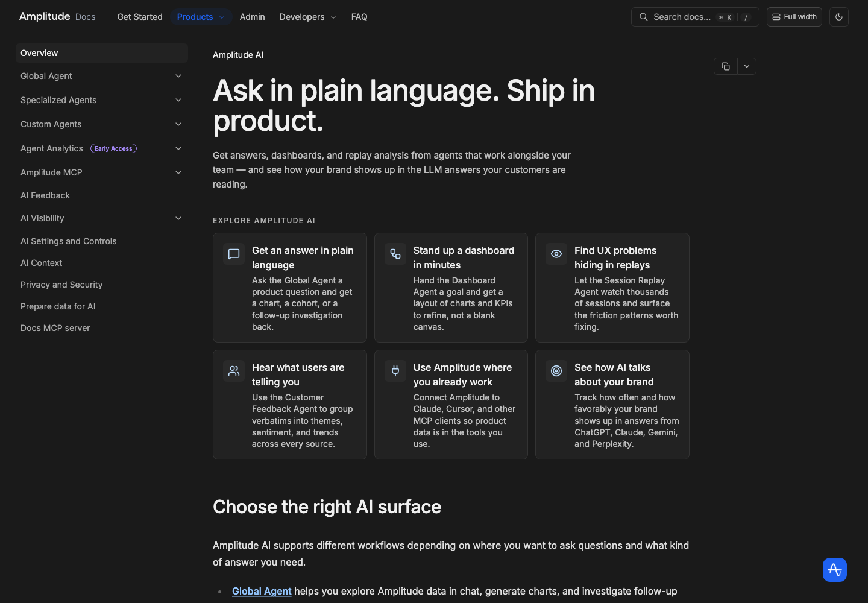Click the target icon on the AI talks about brand card
Screen dimensions: 868x603
point(556,371)
